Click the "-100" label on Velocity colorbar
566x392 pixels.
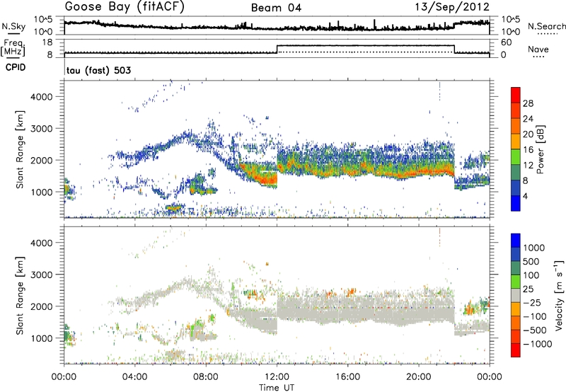tap(535, 316)
